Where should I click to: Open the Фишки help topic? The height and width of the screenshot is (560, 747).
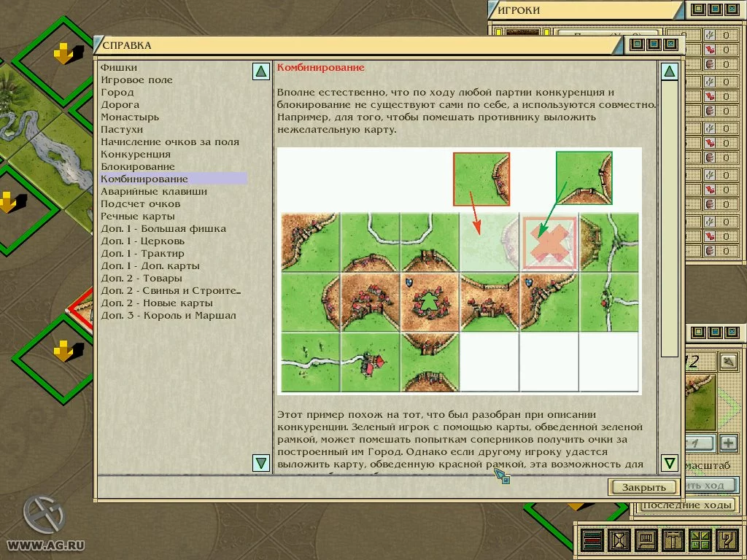click(x=119, y=68)
